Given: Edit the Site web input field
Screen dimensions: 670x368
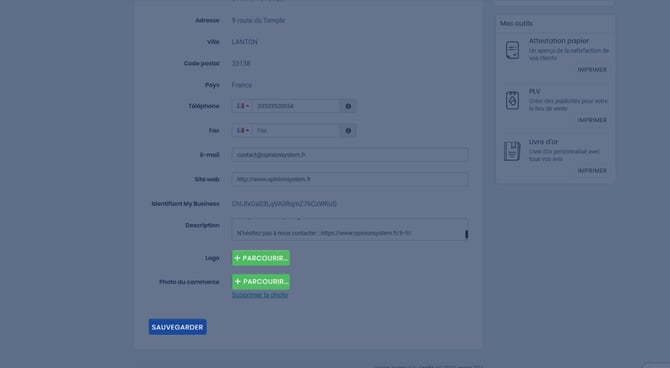Looking at the screenshot, I should 350,179.
